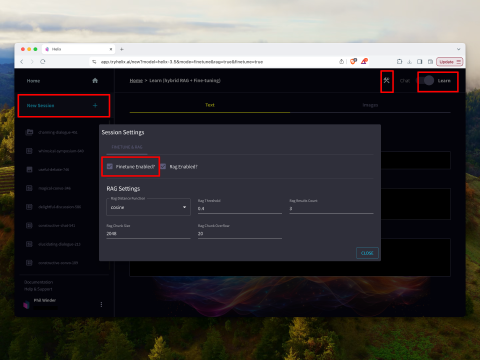Screen dimensions: 480x360
Task: Click the Home house icon in sidebar
Action: click(x=95, y=80)
